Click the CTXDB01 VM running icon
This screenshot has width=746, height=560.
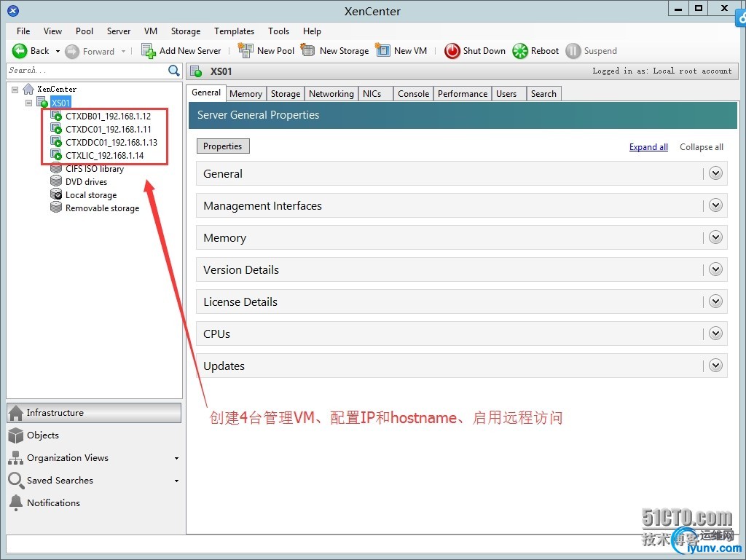56,116
